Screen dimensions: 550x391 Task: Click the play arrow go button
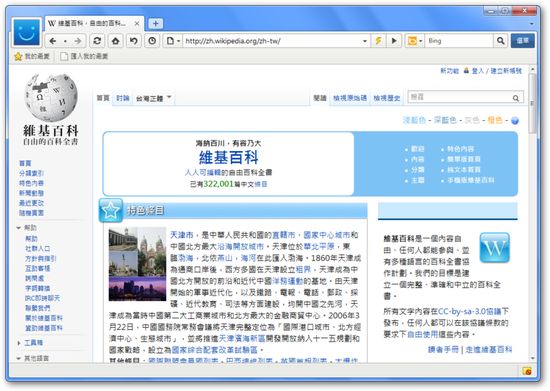(x=394, y=41)
